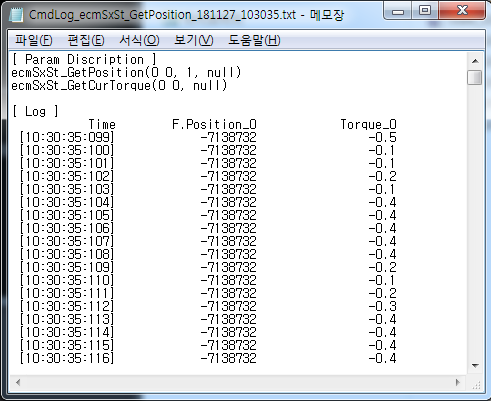Click the horizontal scrollbar left arrow

click(18, 382)
